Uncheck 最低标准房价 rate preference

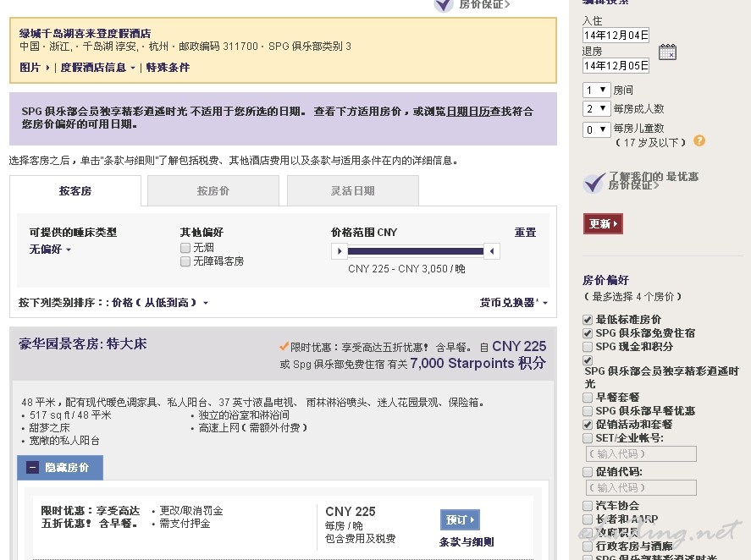588,320
